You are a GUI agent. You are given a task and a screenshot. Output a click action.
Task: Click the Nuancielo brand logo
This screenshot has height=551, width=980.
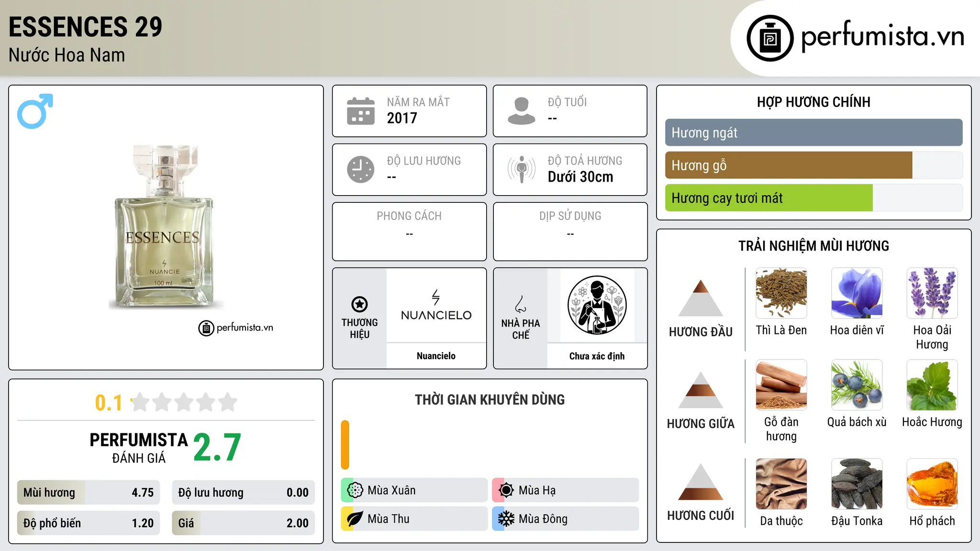[436, 305]
